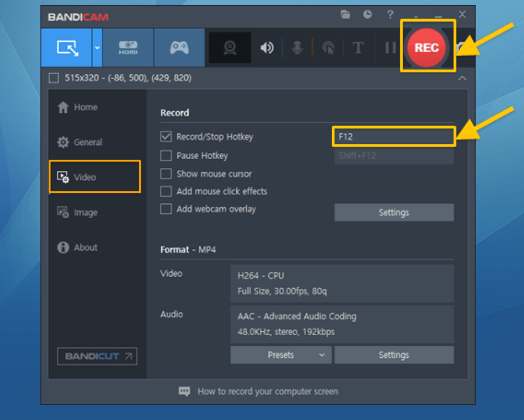This screenshot has height=420, width=524.
Task: Open 'How to record your computer screen' link
Action: (x=268, y=392)
